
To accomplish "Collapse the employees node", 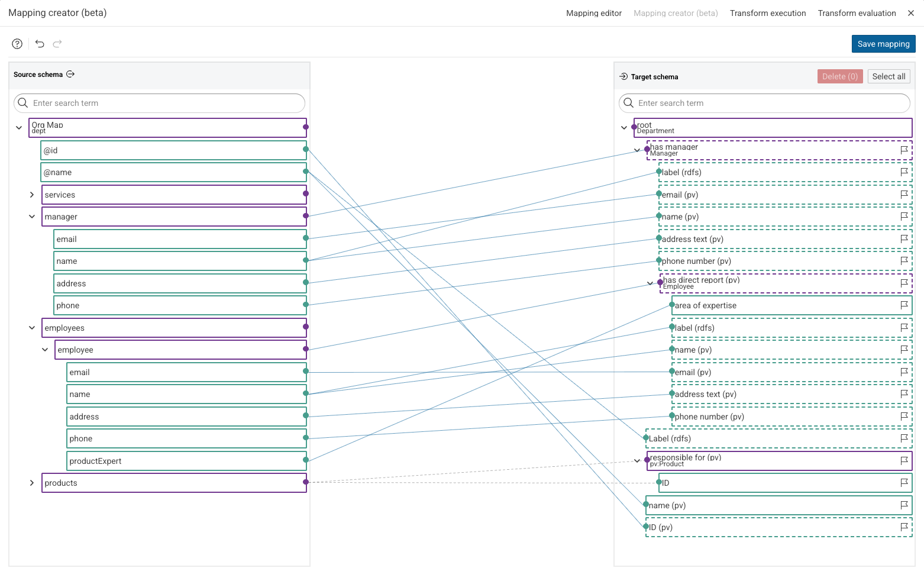I will click(32, 328).
